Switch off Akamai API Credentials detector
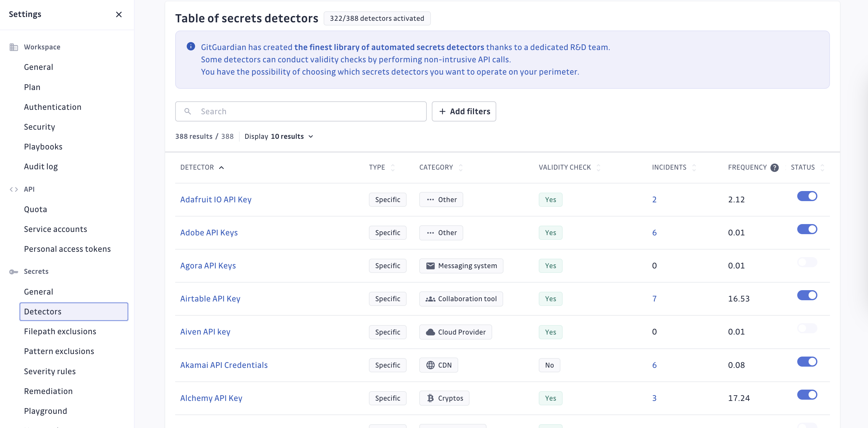The width and height of the screenshot is (868, 428). pos(807,362)
